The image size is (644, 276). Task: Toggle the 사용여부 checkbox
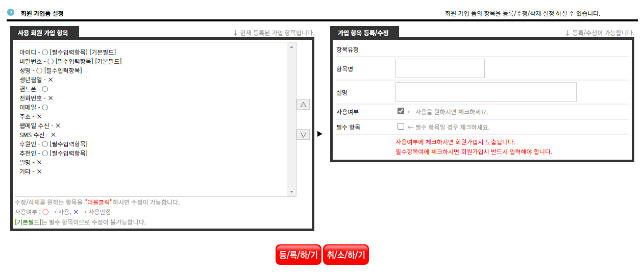401,111
